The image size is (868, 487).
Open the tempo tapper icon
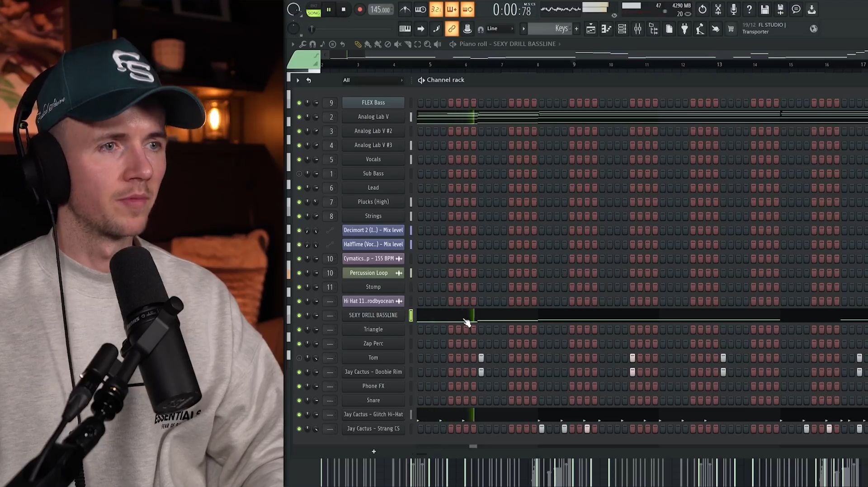tap(700, 29)
